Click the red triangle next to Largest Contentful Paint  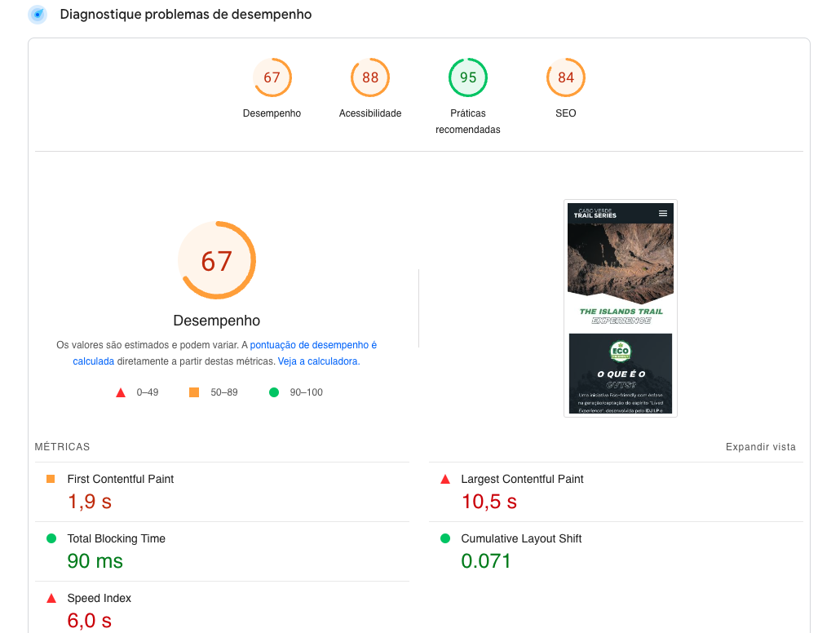point(445,480)
